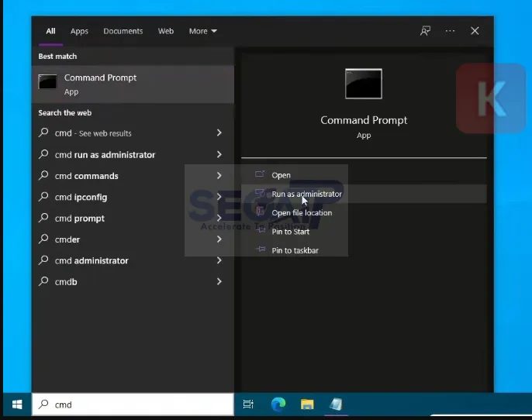
Task: Expand the More dropdown
Action: point(203,31)
